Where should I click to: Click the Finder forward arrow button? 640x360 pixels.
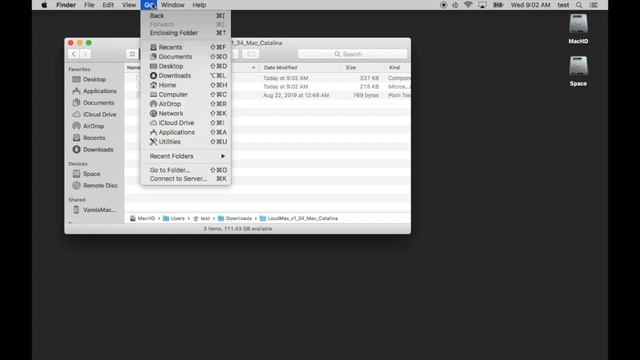click(84, 54)
